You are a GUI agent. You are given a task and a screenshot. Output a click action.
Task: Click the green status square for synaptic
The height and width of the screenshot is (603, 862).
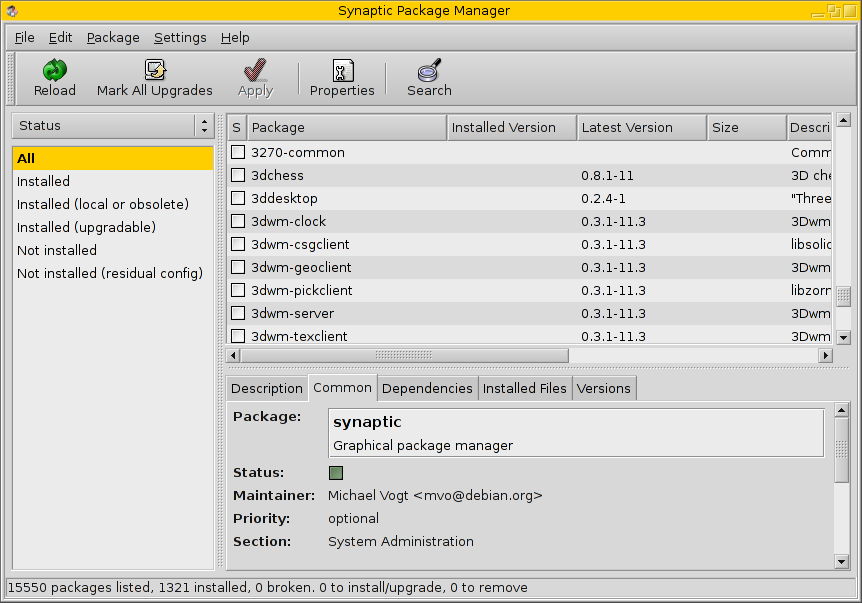(336, 473)
